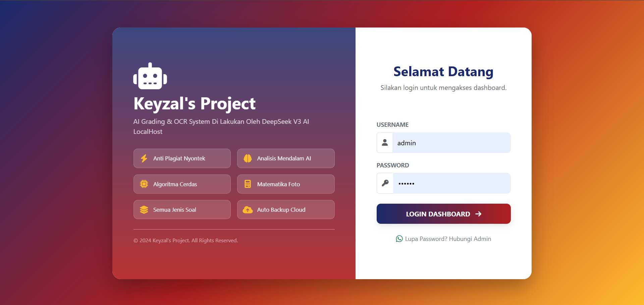Click the brain icon for Analisis Mendalam
Image resolution: width=644 pixels, height=305 pixels.
coord(248,158)
